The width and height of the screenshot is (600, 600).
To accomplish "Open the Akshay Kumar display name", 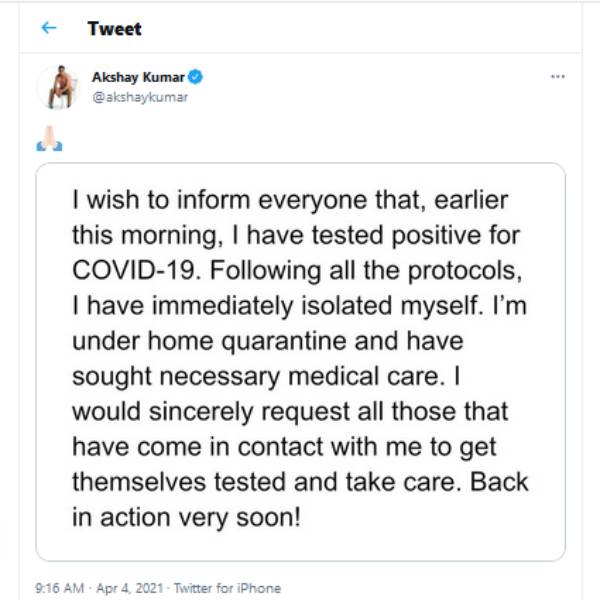I will click(x=138, y=77).
